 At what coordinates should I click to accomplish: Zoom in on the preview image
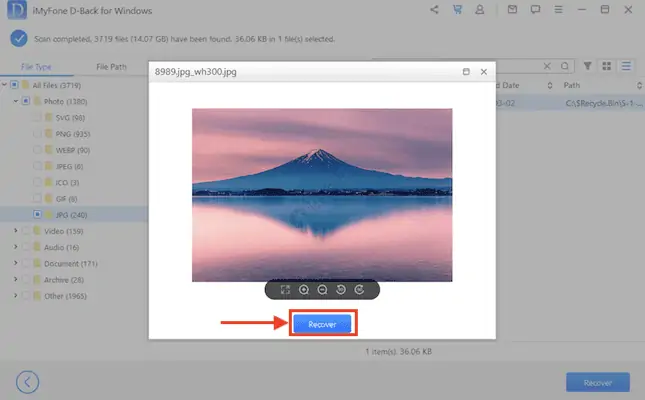[304, 290]
